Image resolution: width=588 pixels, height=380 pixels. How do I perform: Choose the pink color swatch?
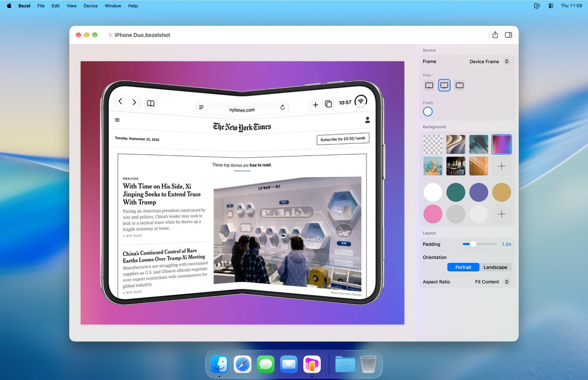433,214
